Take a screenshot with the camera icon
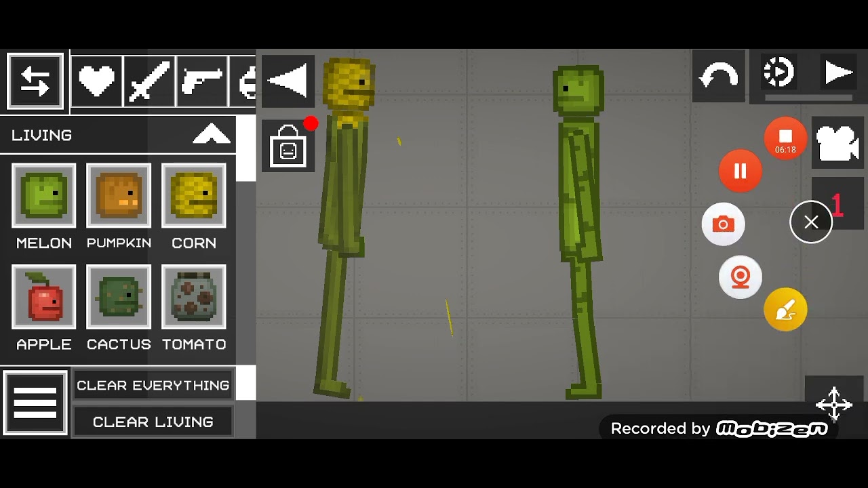The height and width of the screenshot is (488, 868). pos(724,224)
